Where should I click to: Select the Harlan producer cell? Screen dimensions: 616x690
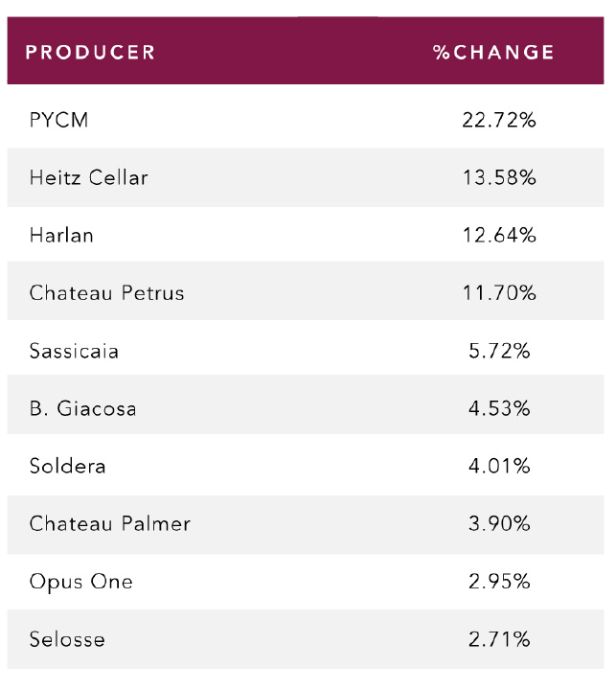tap(61, 236)
